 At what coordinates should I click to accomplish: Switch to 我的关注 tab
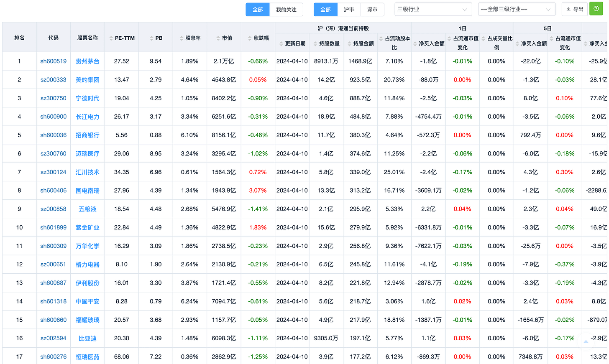pos(286,10)
